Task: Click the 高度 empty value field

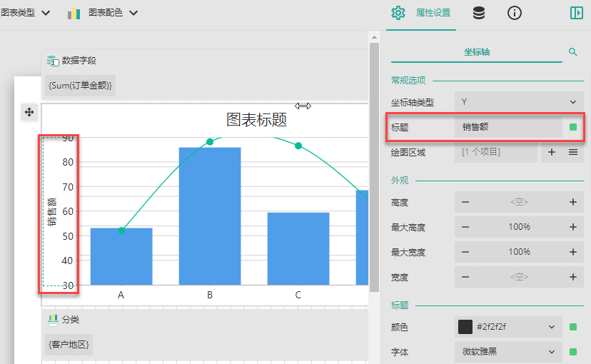Action: 519,203
